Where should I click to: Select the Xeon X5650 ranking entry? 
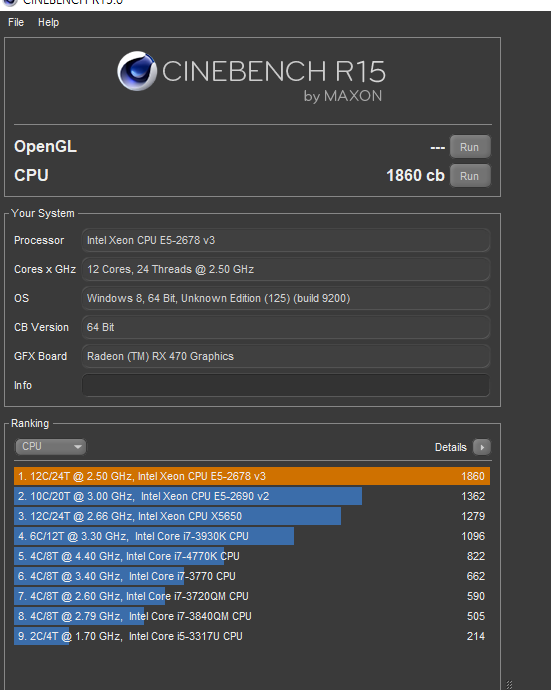[252, 516]
